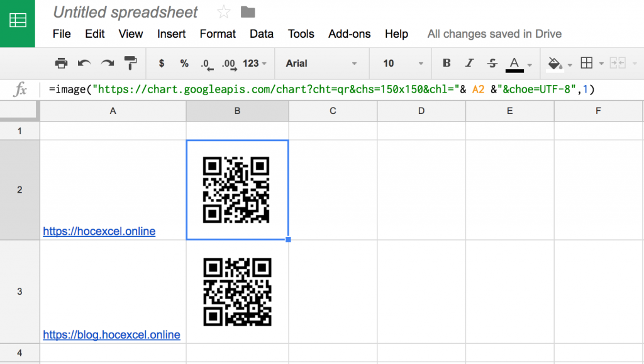
Task: Select row 1 header
Action: pyautogui.click(x=19, y=131)
